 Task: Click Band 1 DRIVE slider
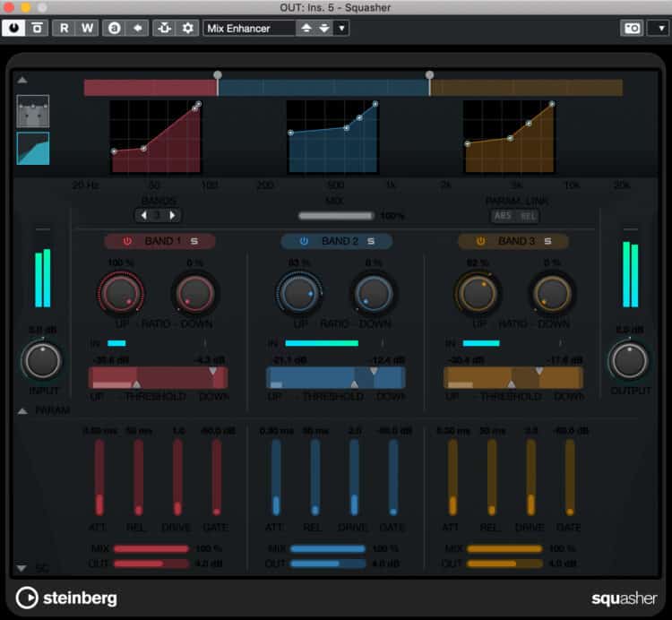(177, 478)
